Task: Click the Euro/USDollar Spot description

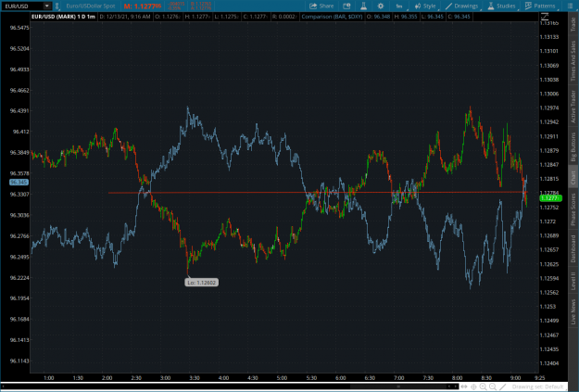Action: (x=91, y=6)
